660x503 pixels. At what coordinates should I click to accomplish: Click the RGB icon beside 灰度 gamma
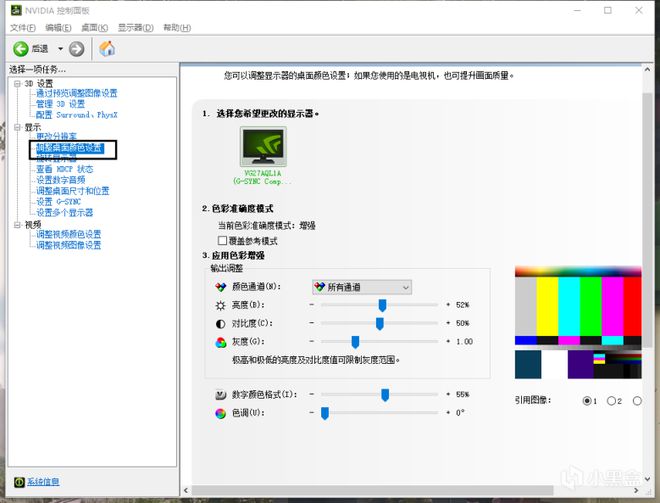point(221,342)
